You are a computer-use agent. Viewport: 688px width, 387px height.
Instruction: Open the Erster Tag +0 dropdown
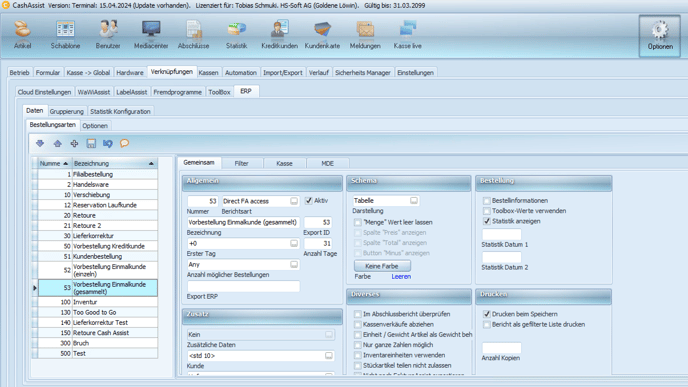tap(294, 244)
